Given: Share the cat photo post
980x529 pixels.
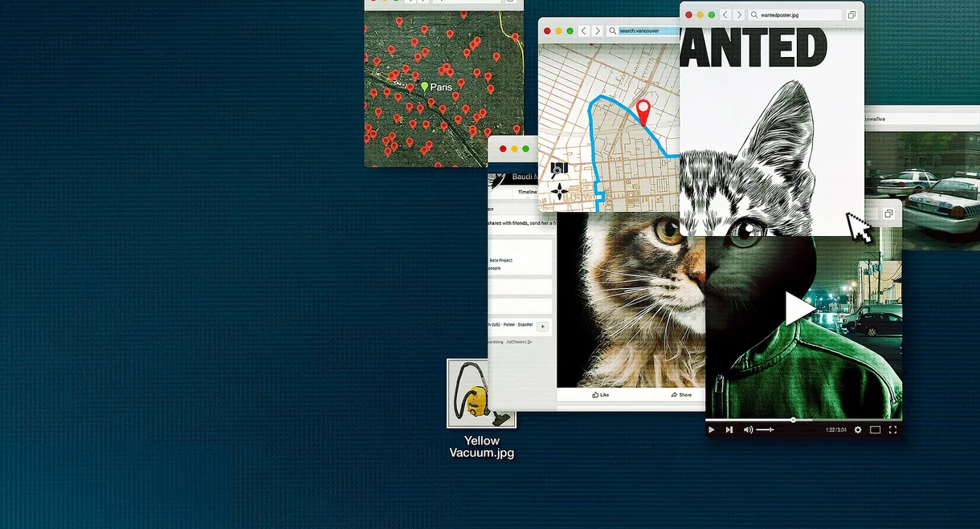Looking at the screenshot, I should [680, 395].
